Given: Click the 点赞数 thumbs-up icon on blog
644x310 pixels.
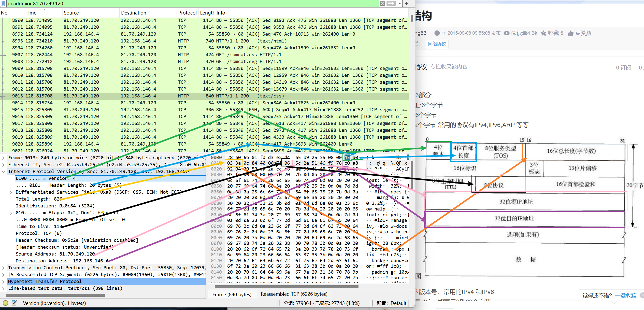Looking at the screenshot, I should pyautogui.click(x=571, y=33).
